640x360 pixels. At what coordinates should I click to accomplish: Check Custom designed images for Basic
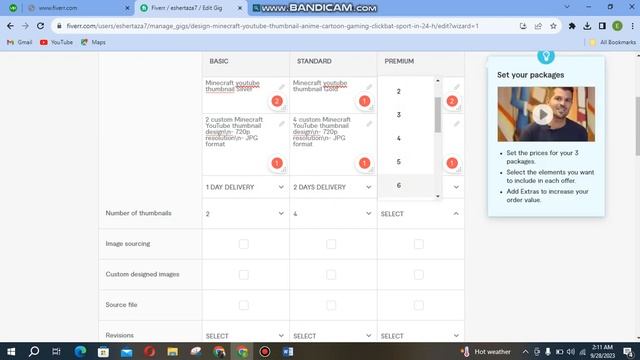click(x=244, y=275)
